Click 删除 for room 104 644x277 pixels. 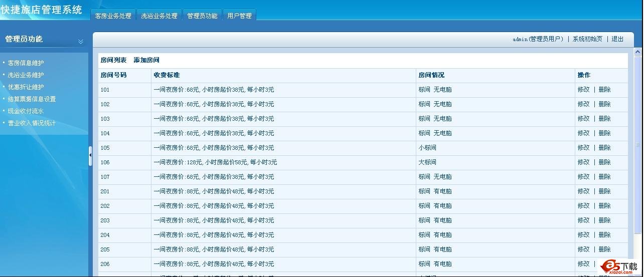click(x=604, y=133)
